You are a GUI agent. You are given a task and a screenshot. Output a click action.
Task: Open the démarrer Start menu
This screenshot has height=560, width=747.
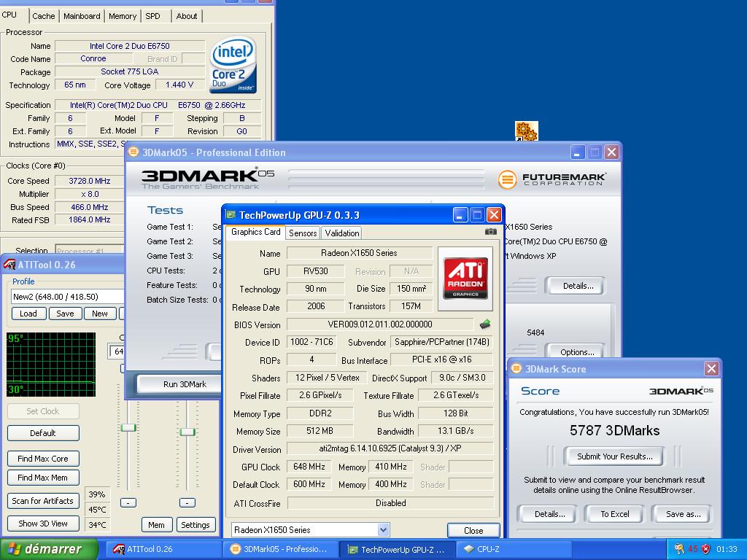coord(49,549)
